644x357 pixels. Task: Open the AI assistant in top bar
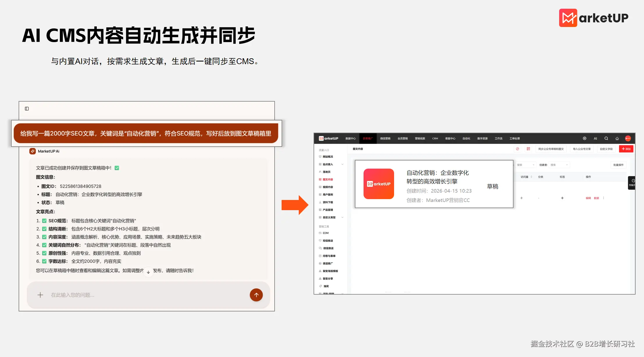[x=595, y=138]
